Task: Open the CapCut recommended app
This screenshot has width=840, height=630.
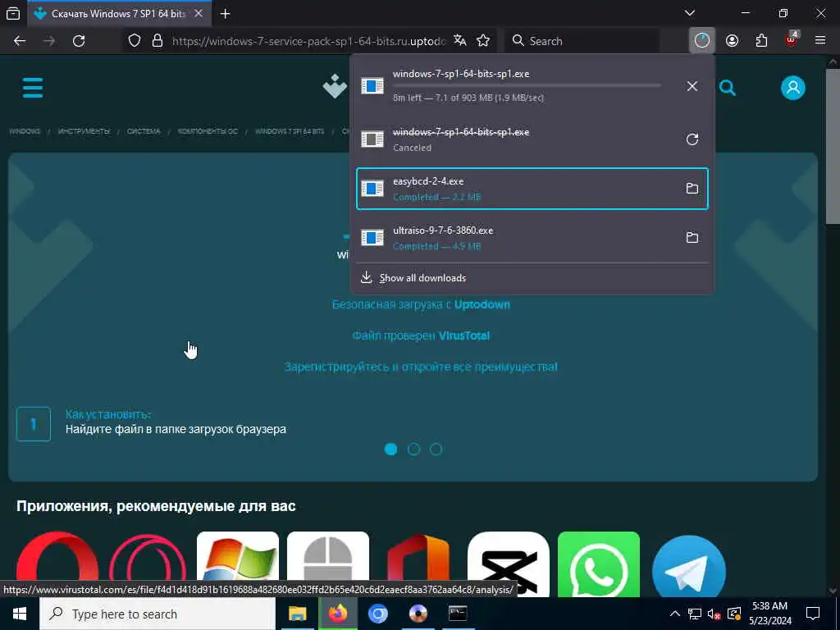Action: 509,564
